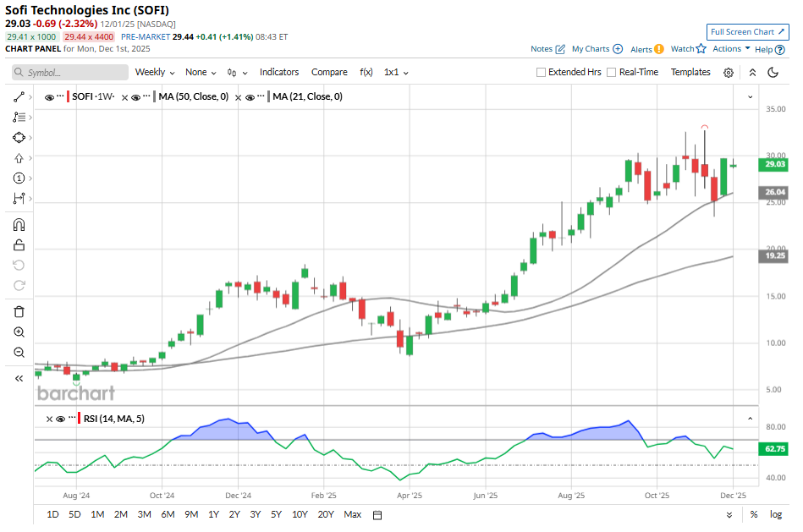Toggle visibility of MA (50, Close, 0)
The height and width of the screenshot is (532, 803).
pos(135,97)
